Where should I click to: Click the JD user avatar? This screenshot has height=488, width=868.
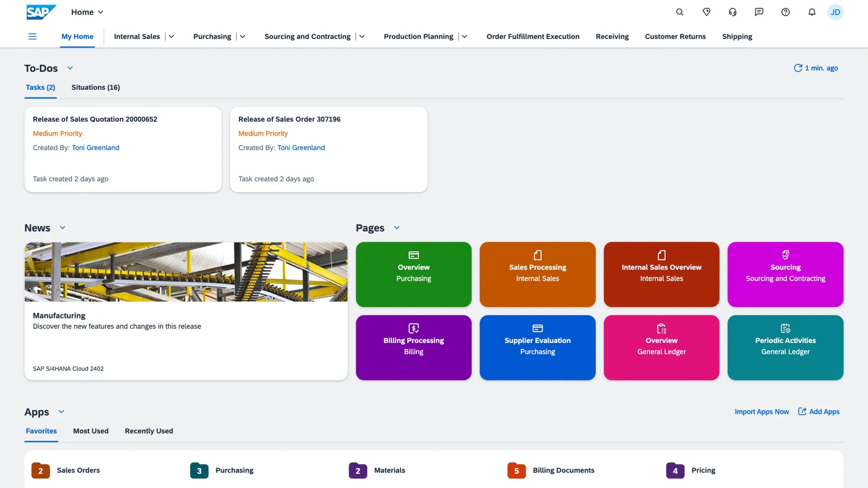click(835, 12)
